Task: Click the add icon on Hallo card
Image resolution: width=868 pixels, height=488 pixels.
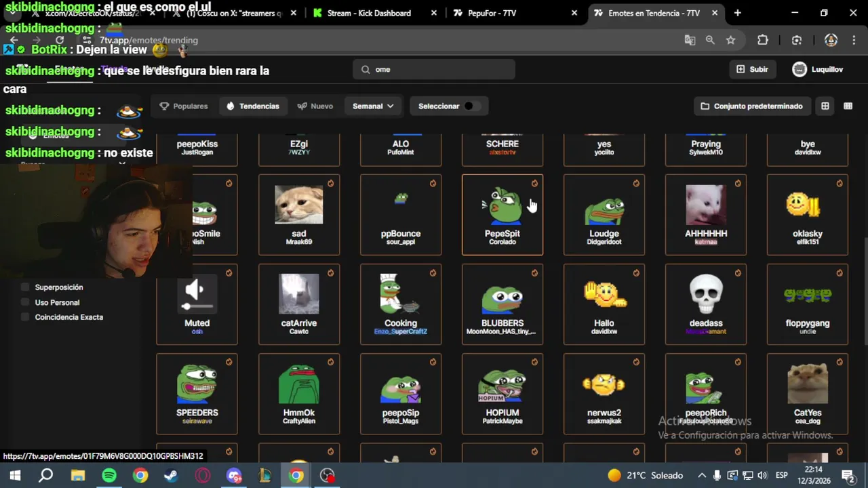Action: click(636, 272)
